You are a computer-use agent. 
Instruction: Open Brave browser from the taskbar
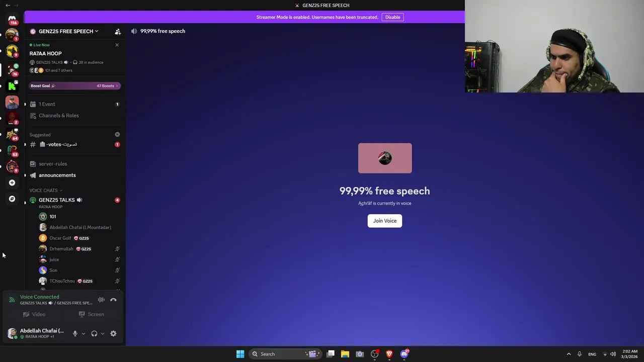(x=389, y=354)
